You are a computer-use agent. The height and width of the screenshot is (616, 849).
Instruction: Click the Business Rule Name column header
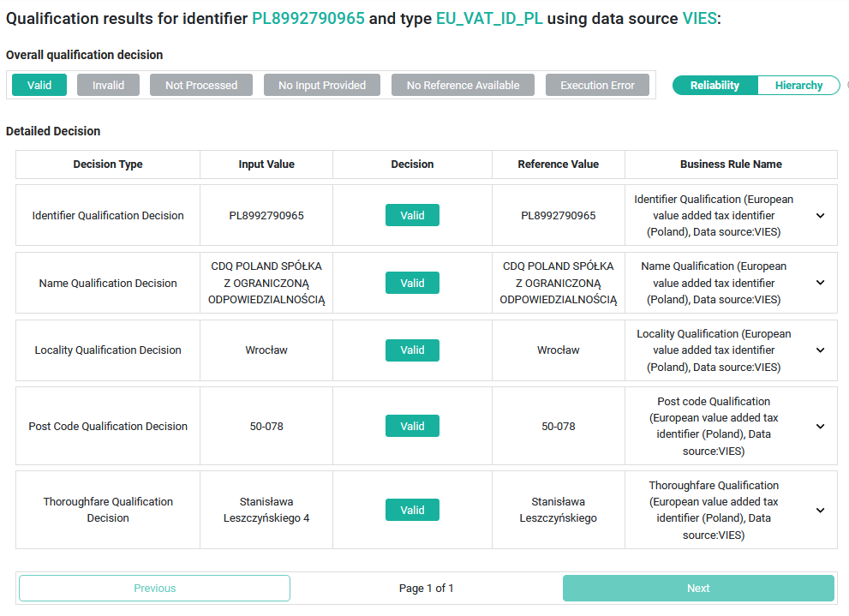pos(731,164)
